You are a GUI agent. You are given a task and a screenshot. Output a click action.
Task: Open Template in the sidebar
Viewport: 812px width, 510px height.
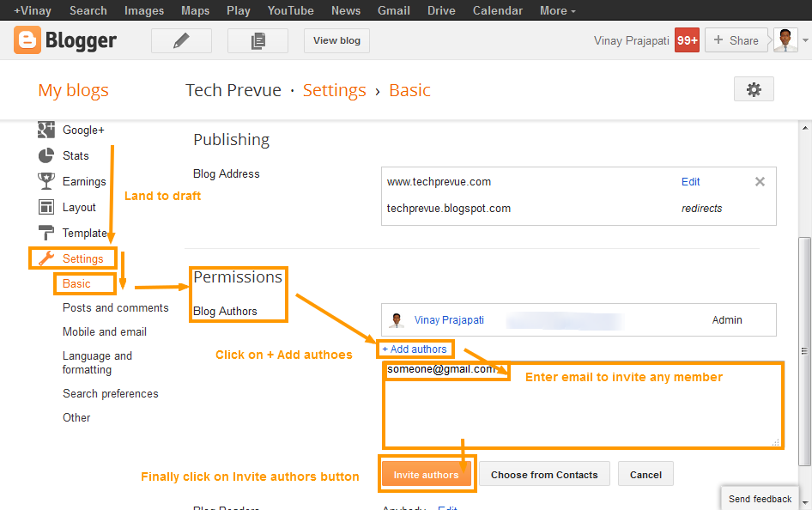click(x=85, y=233)
